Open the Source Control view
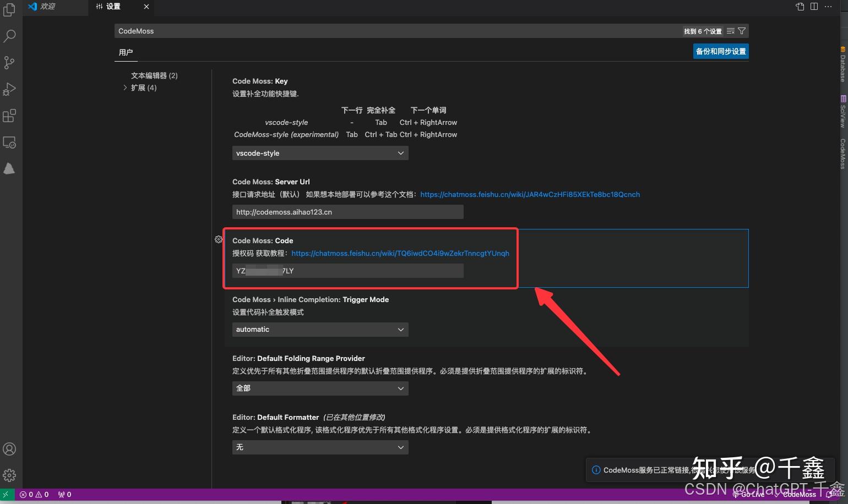This screenshot has width=848, height=504. 9,62
